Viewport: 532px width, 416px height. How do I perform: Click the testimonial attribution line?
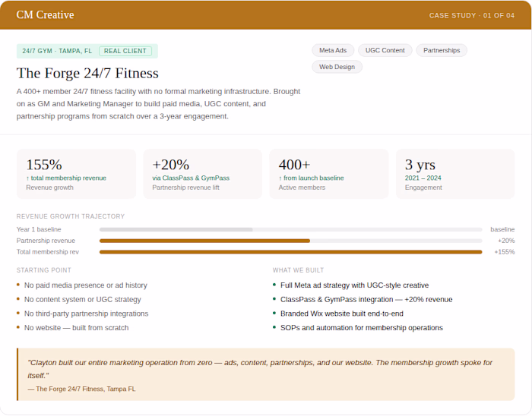[81, 389]
